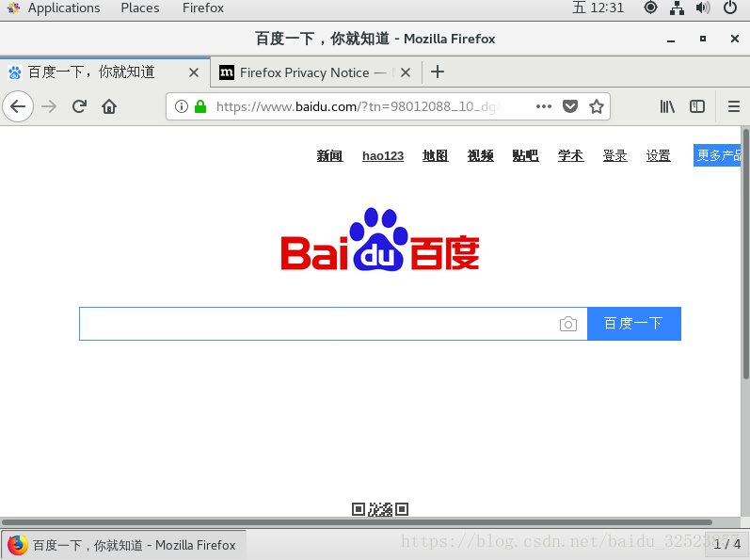
Task: Close the Baidu tab
Action: tap(194, 72)
